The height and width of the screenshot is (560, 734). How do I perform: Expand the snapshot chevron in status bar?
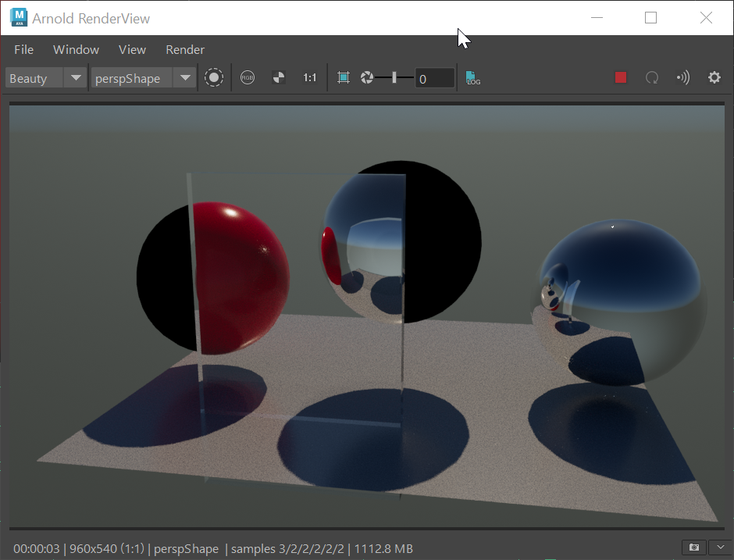point(720,548)
